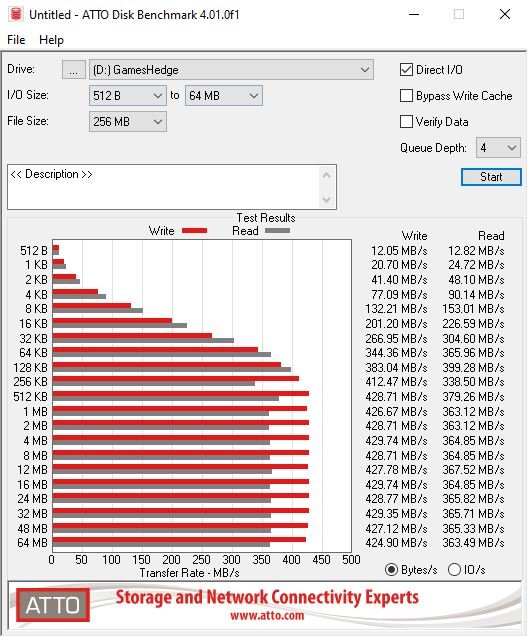Expand the 256 MB File Size dropdown
This screenshot has height=636, width=528.
click(x=128, y=122)
